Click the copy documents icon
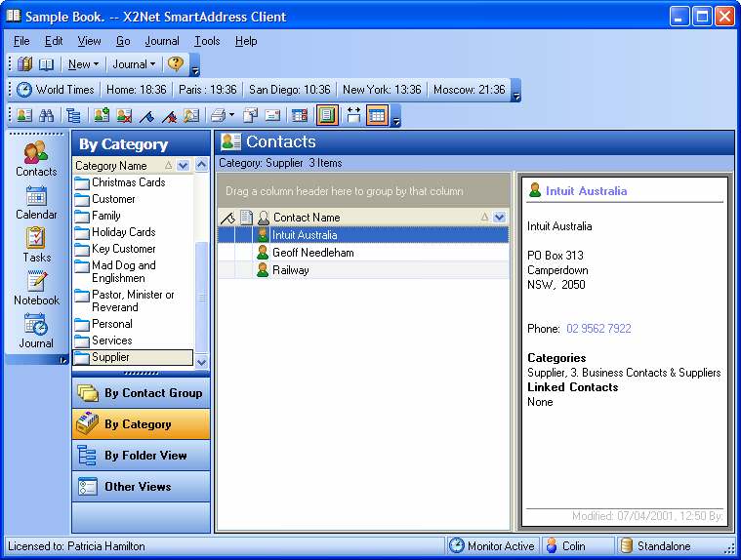This screenshot has height=560, width=741. coord(251,115)
